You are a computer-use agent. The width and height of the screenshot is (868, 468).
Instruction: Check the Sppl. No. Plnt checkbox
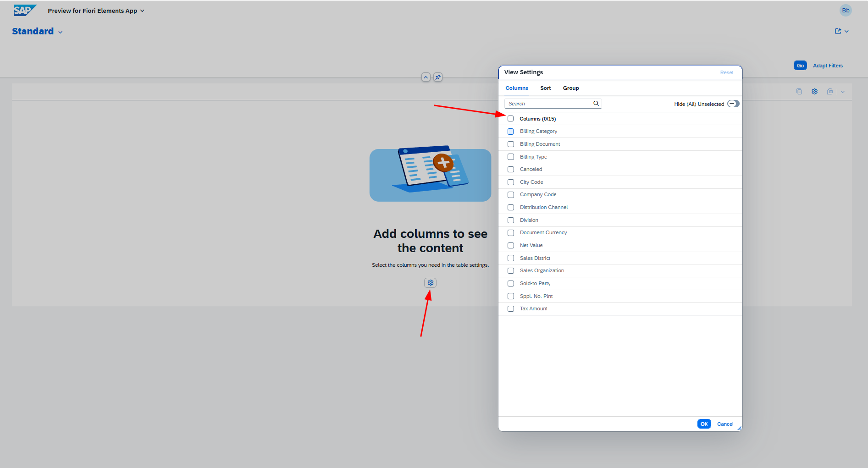click(x=510, y=296)
